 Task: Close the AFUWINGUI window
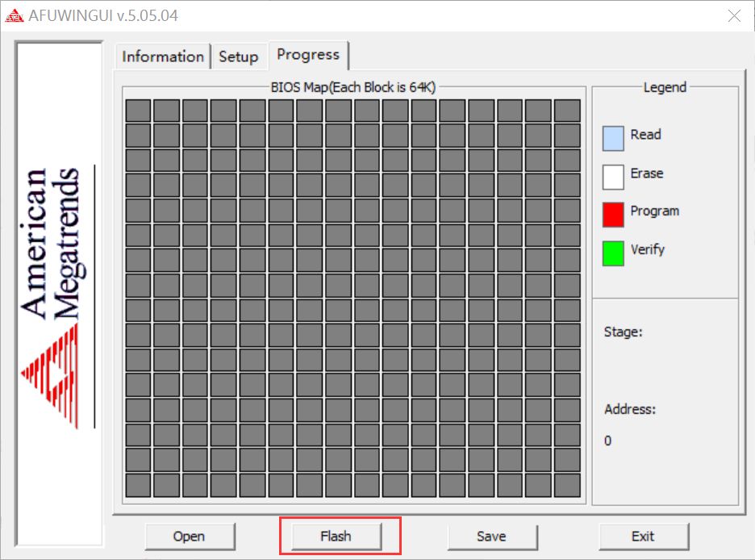pos(734,16)
